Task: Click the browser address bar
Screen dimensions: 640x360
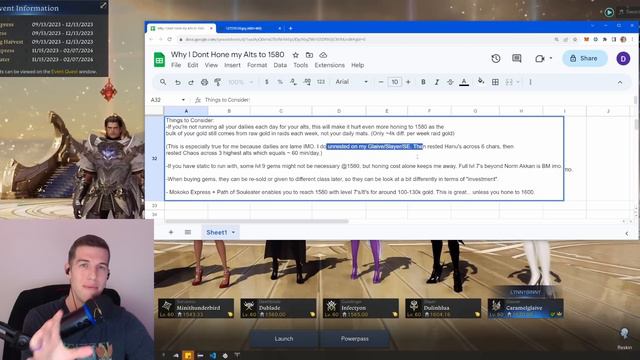Action: [364, 40]
